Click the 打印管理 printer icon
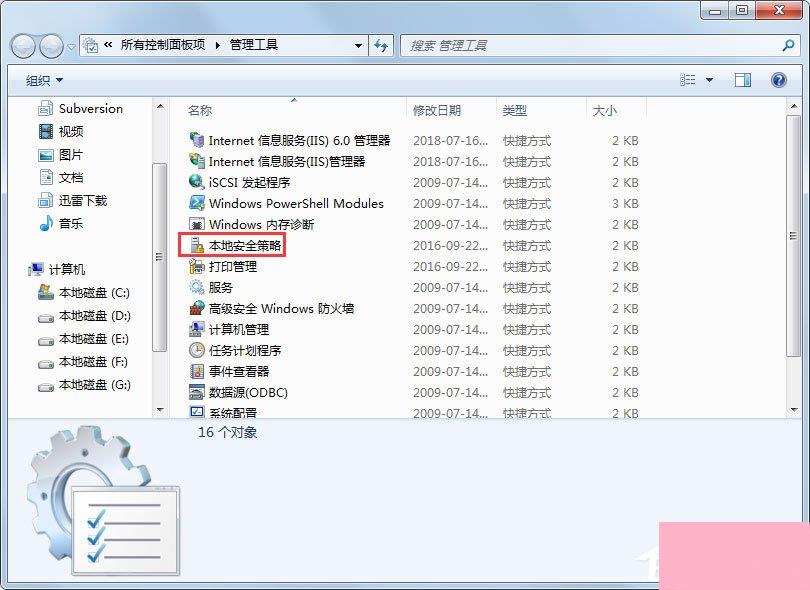 pos(196,266)
